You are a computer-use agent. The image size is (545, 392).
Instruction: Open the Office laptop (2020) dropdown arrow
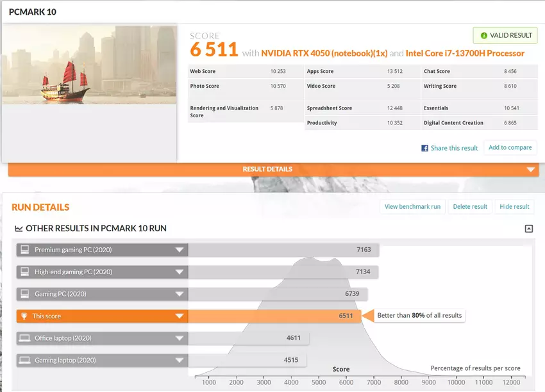pyautogui.click(x=180, y=338)
